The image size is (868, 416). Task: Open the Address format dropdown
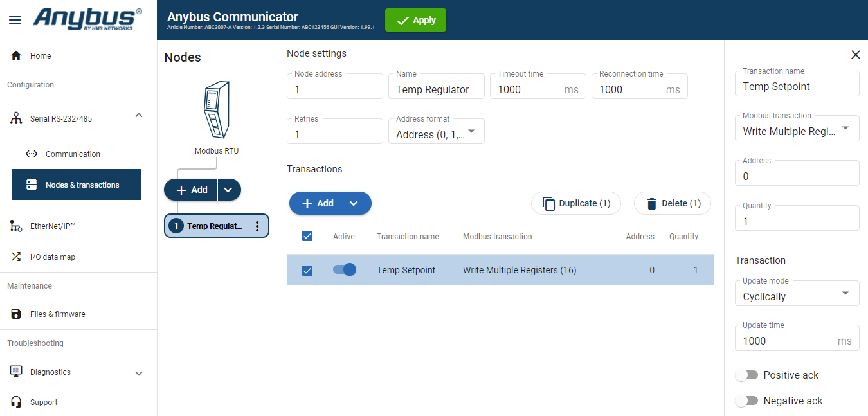click(470, 131)
